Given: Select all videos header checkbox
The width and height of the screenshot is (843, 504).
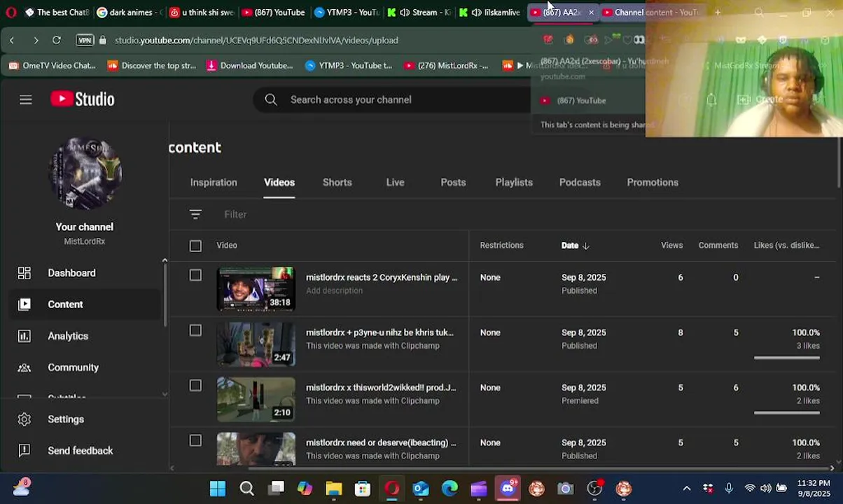Looking at the screenshot, I should tap(195, 246).
